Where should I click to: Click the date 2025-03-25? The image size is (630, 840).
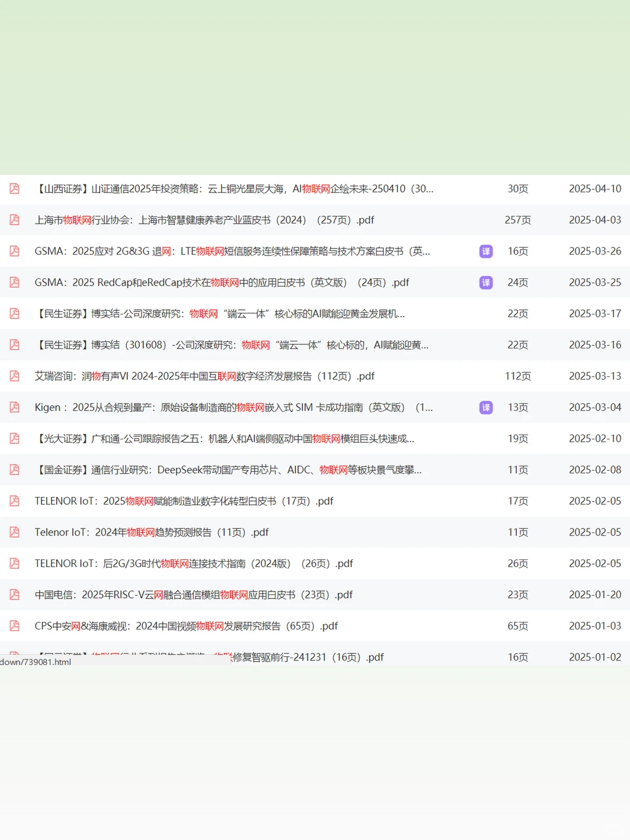[595, 282]
